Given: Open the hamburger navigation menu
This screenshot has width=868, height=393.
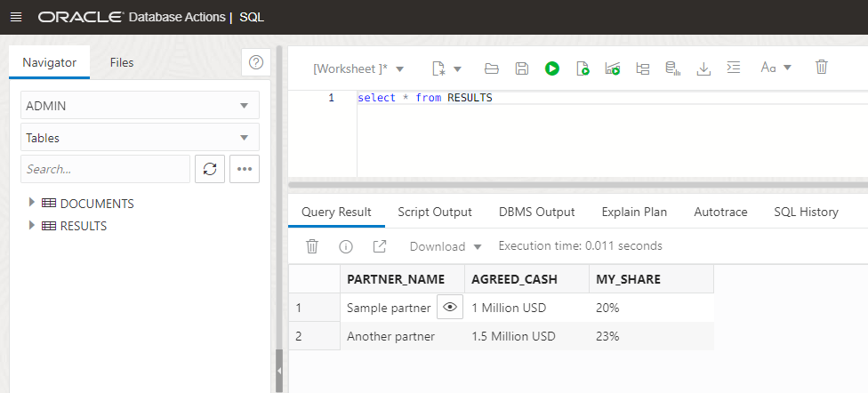Looking at the screenshot, I should click(16, 17).
